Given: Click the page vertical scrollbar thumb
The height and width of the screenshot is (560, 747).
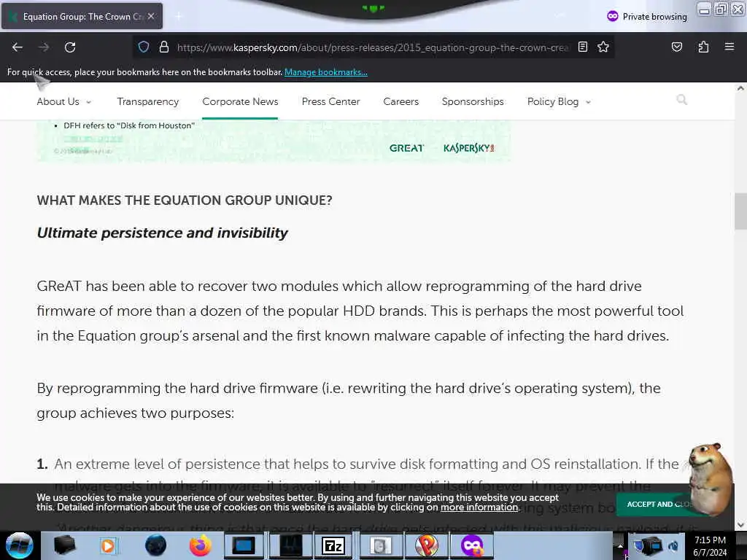Looking at the screenshot, I should 740,211.
